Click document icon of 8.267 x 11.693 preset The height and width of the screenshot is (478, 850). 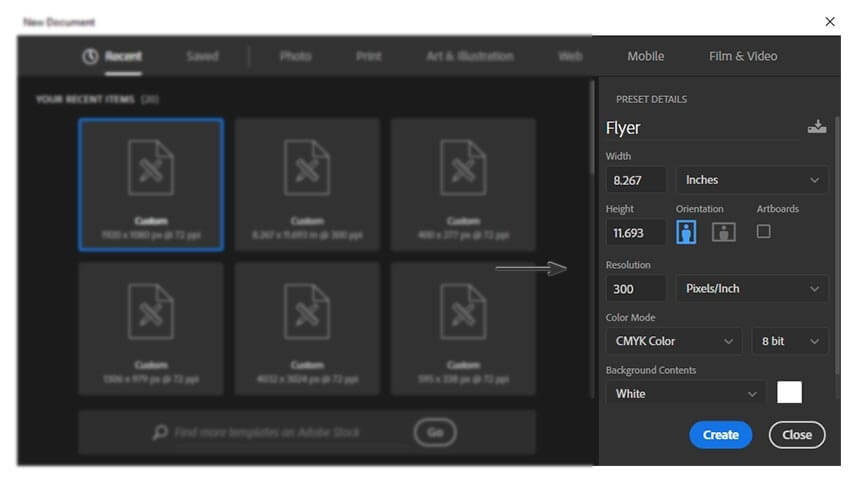(x=307, y=168)
